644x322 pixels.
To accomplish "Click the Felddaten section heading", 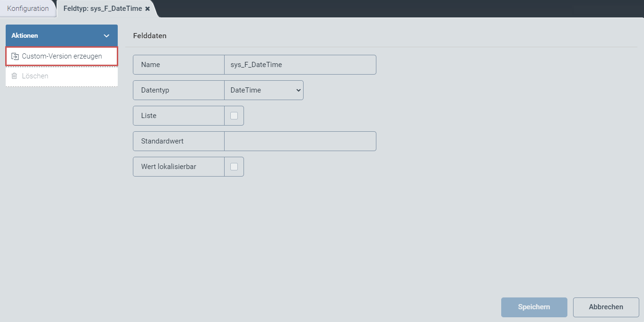I will [149, 36].
